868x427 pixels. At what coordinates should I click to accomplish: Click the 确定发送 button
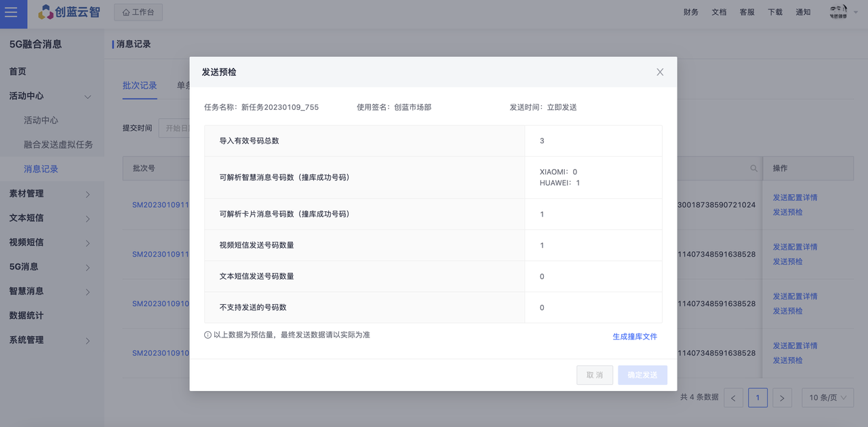point(642,375)
